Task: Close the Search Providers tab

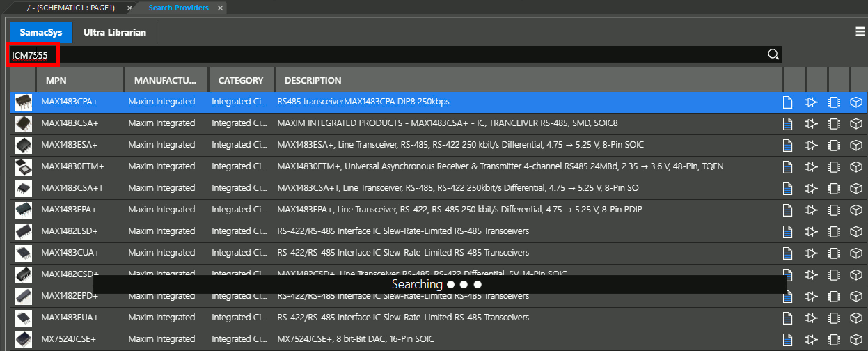Action: pos(221,8)
